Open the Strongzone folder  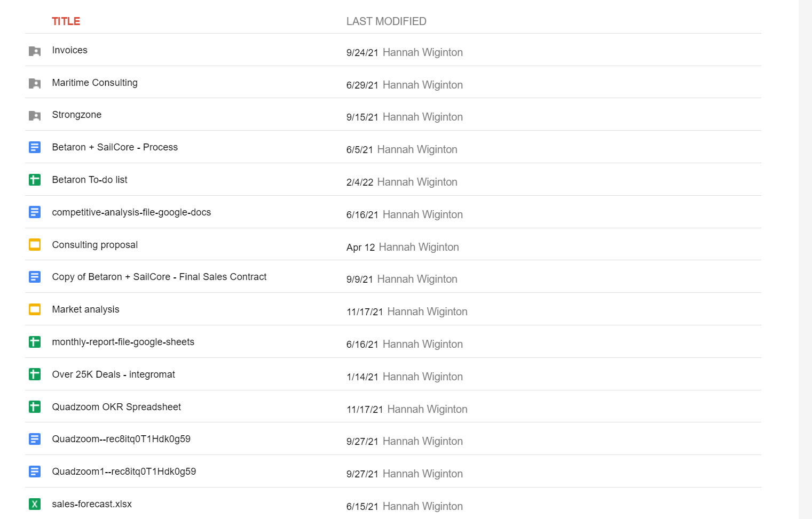77,115
